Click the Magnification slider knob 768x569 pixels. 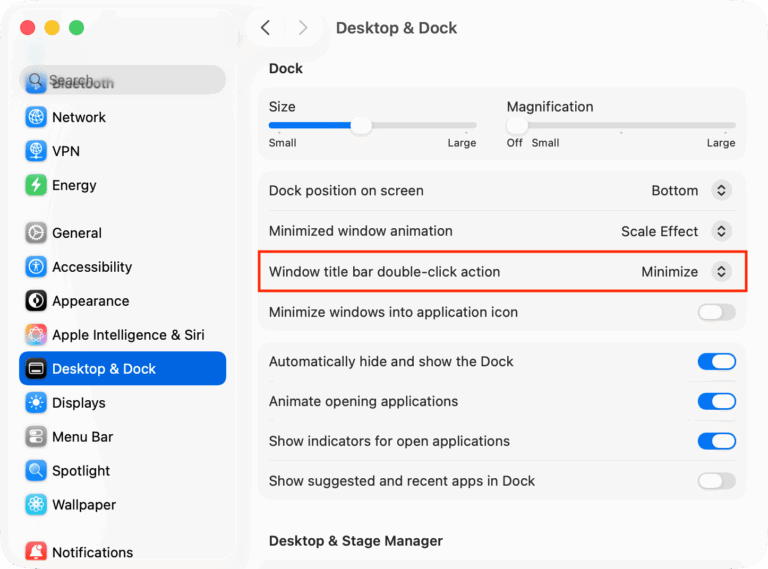pyautogui.click(x=517, y=125)
